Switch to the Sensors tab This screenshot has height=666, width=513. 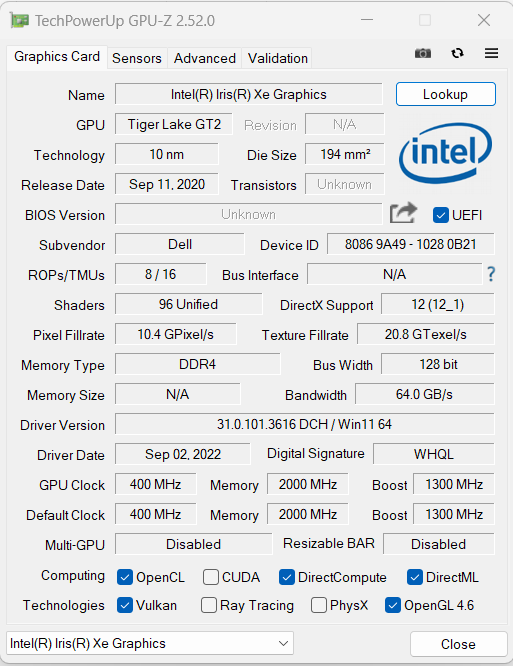coord(137,58)
